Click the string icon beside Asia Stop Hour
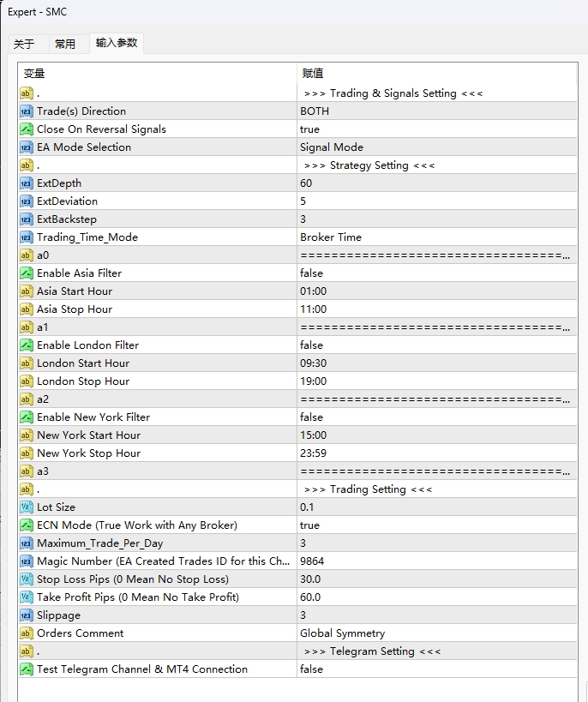 point(27,309)
